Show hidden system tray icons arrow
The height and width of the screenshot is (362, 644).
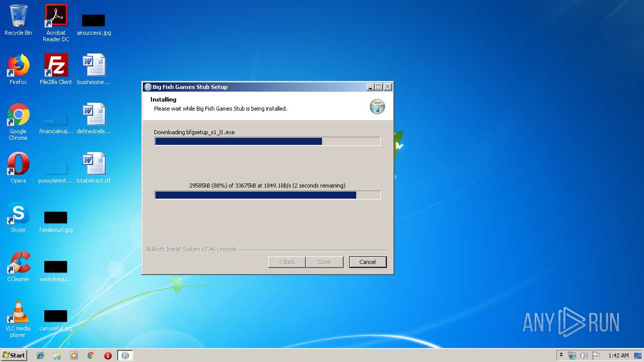[x=561, y=355]
